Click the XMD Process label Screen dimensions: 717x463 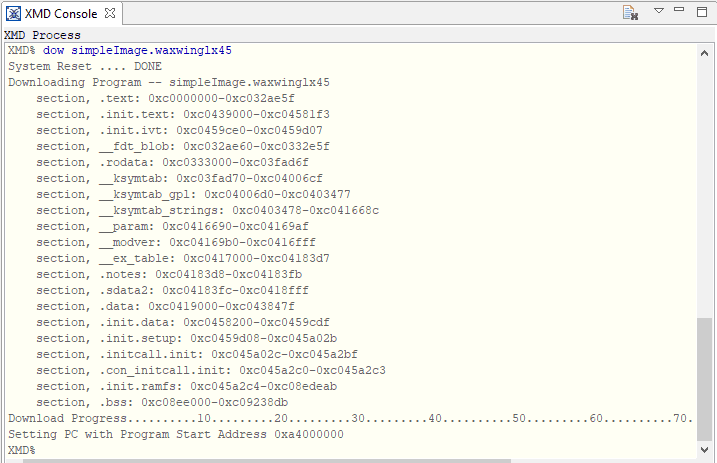pos(43,35)
